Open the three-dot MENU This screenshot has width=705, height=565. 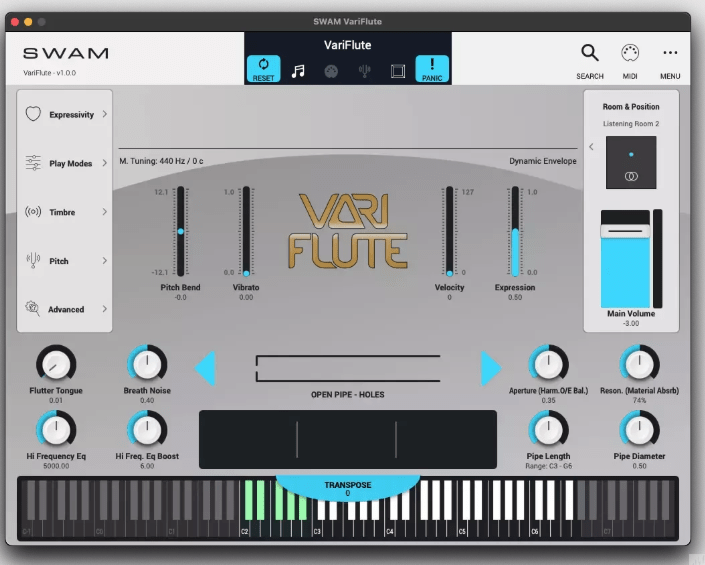tap(670, 53)
